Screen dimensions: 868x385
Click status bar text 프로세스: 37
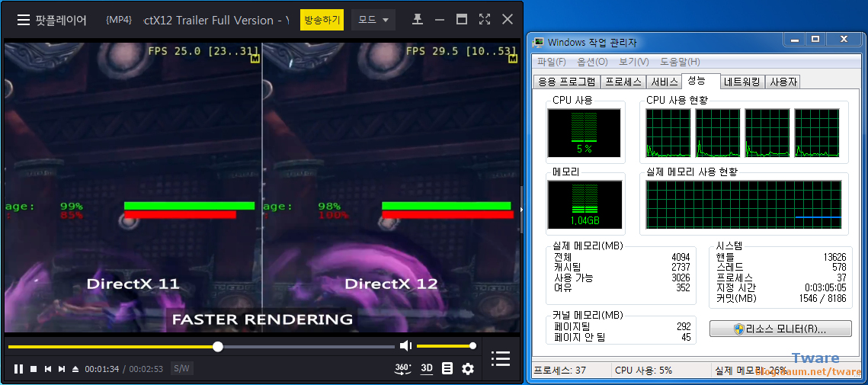pos(559,370)
